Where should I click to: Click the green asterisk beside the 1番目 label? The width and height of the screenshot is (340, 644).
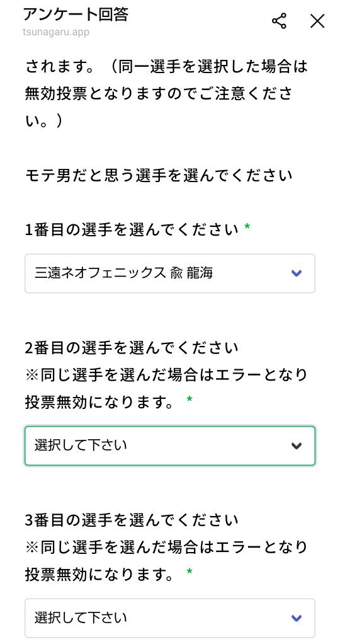247,227
